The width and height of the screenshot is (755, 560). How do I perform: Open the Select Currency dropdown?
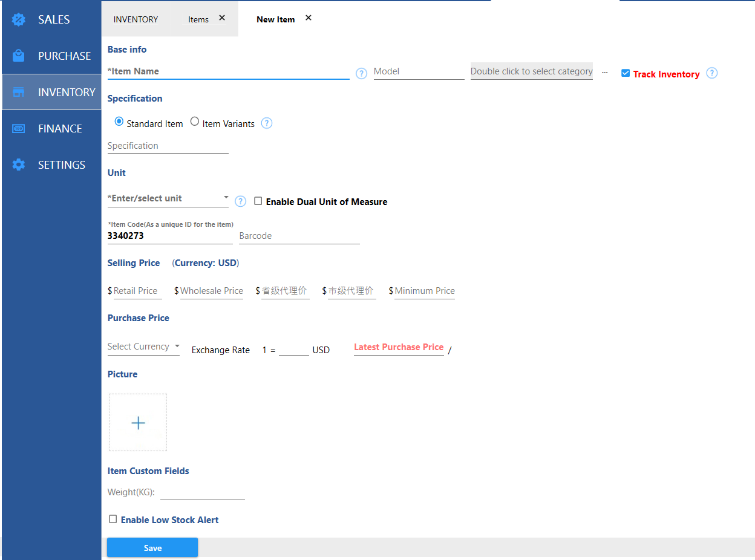point(177,347)
